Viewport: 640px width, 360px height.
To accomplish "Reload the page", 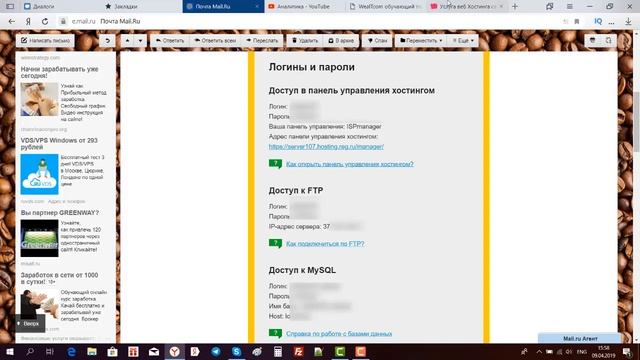I will [x=45, y=21].
